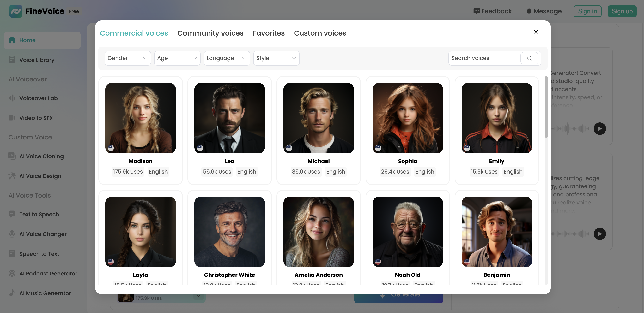Type in the Search voices field

coord(484,58)
